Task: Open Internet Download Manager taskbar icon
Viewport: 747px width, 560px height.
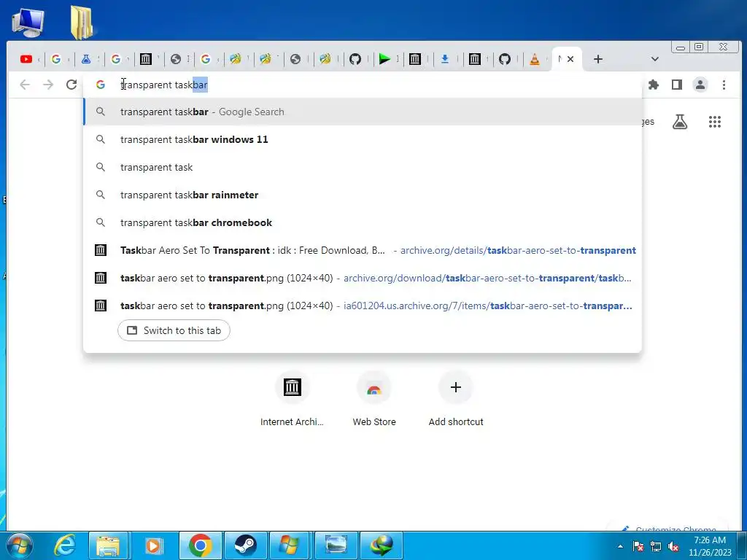Action: tap(382, 545)
